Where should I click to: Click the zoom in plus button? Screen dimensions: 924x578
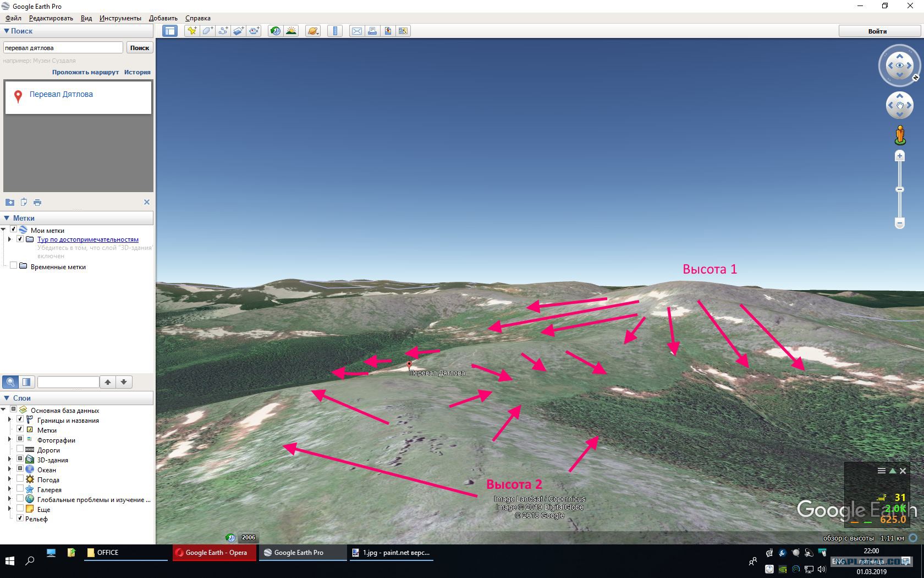[900, 156]
